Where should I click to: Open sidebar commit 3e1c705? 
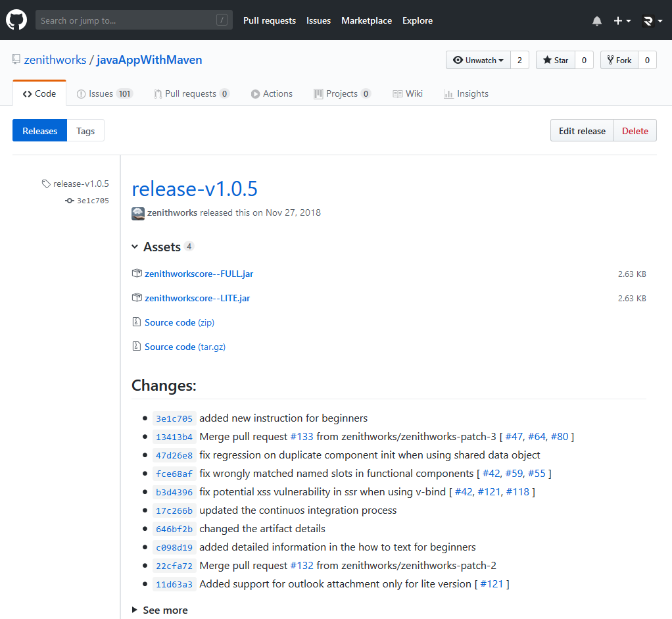87,200
